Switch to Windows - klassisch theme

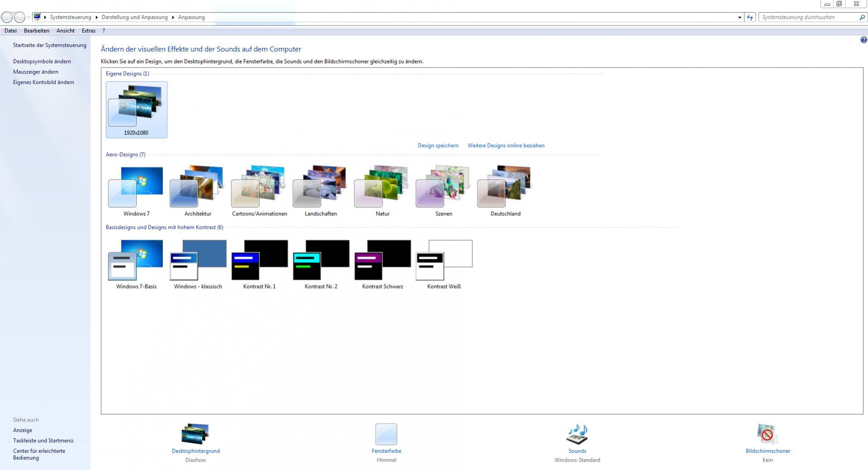[198, 264]
